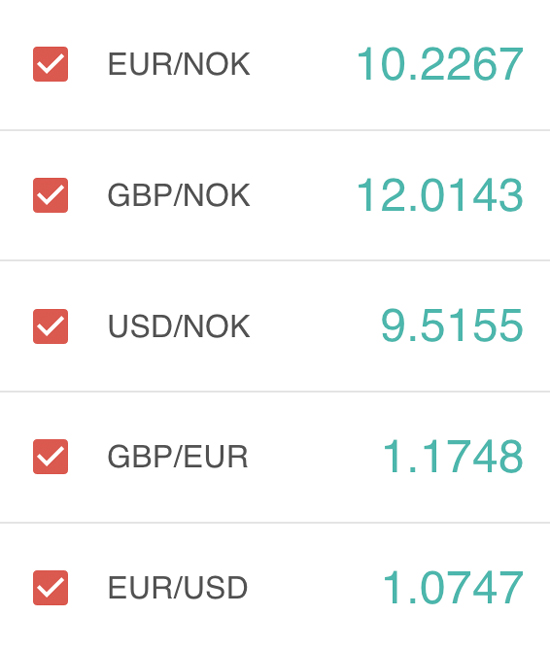This screenshot has height=650, width=550.
Task: Click blank space between GBP/NOK and 12.0143
Action: [303, 195]
